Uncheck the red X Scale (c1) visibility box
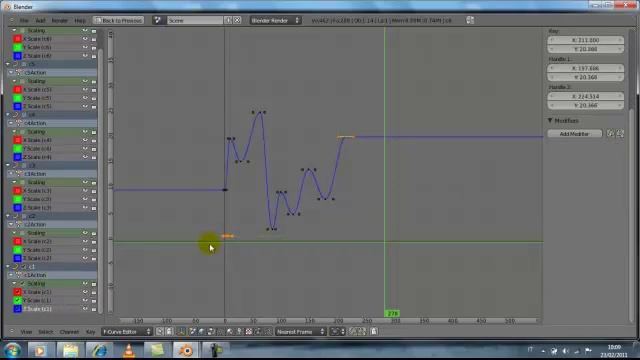 click(x=17, y=292)
